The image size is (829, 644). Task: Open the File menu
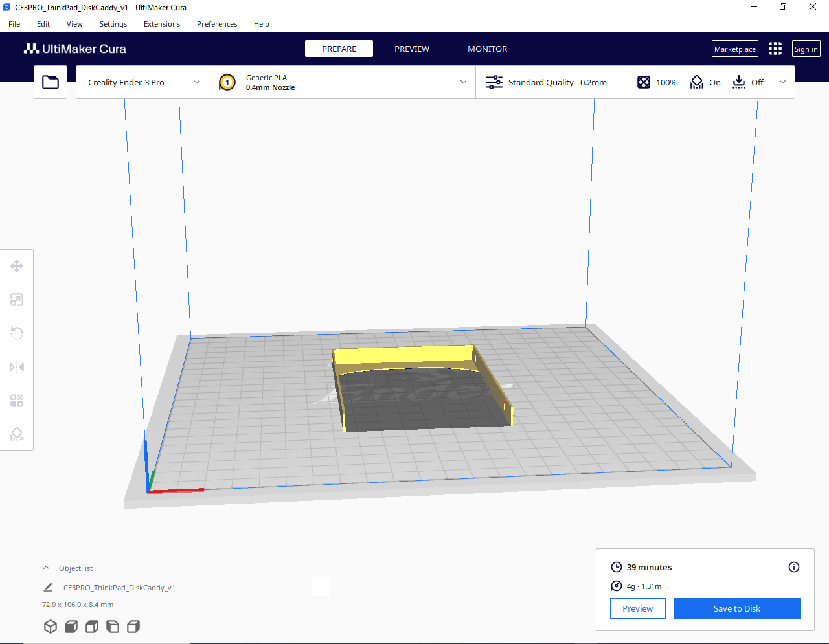pyautogui.click(x=14, y=24)
